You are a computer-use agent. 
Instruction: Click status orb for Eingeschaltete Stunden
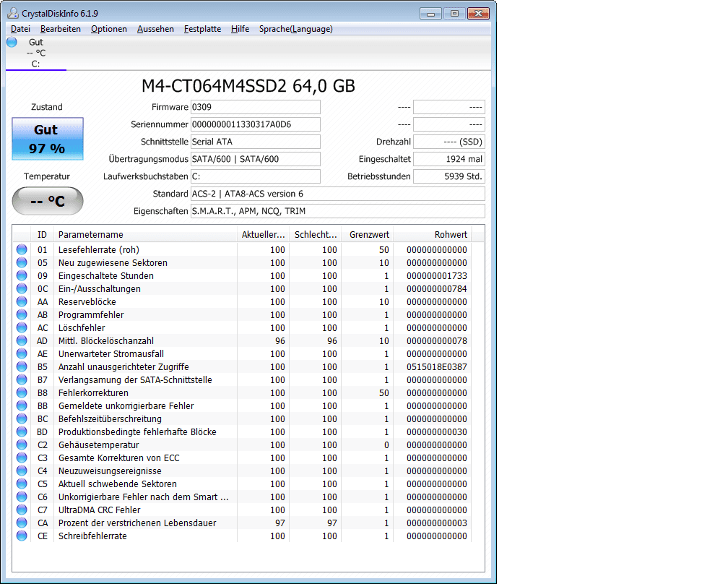(22, 275)
